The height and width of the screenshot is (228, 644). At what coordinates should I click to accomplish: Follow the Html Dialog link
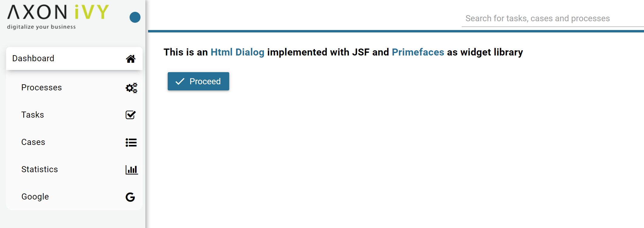237,52
